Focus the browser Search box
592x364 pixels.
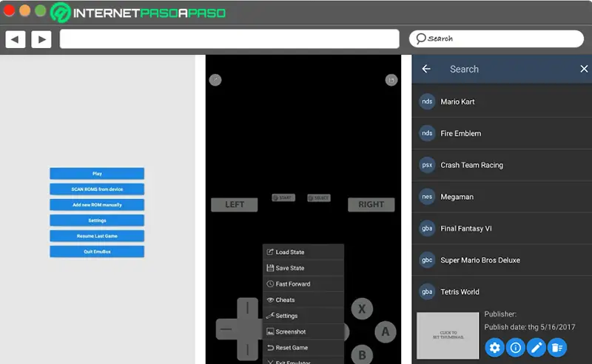496,38
